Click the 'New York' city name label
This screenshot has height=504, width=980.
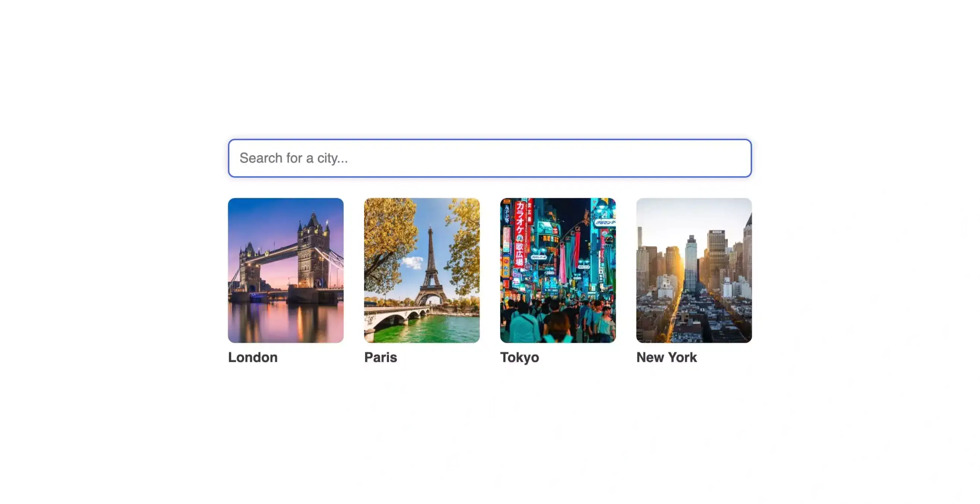(666, 357)
